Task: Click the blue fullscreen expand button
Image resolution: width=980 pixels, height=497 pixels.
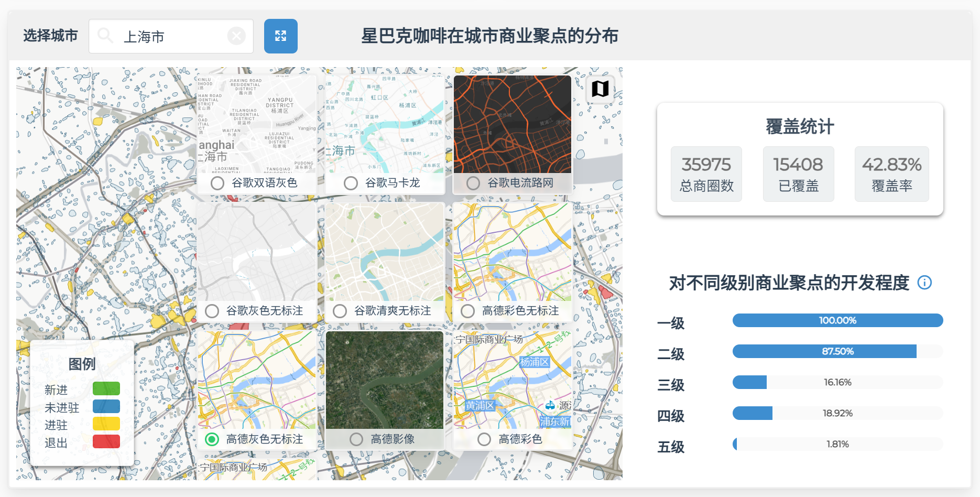Action: (280, 36)
